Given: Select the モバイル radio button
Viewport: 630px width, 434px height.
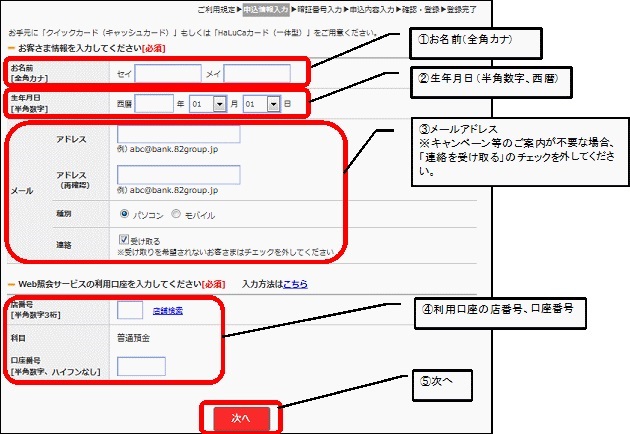Looking at the screenshot, I should (176, 214).
